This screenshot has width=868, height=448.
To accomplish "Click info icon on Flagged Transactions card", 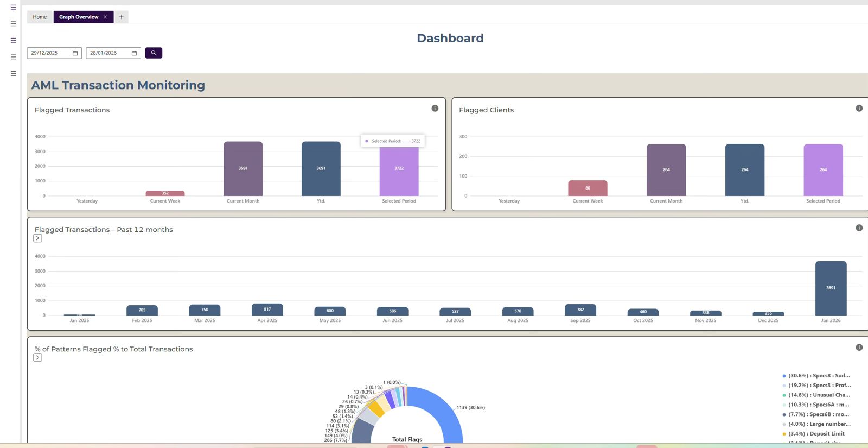I will point(435,109).
